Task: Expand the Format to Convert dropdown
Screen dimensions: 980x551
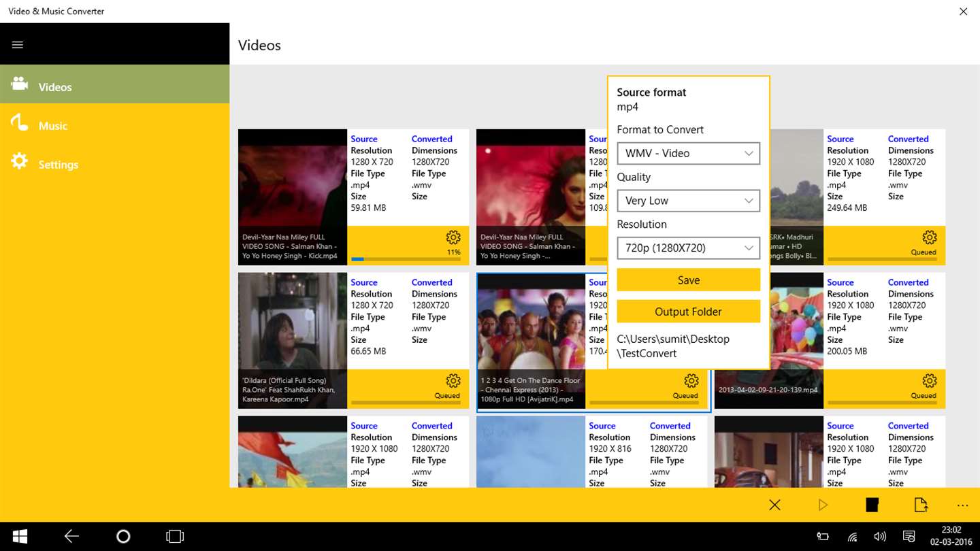Action: click(688, 153)
